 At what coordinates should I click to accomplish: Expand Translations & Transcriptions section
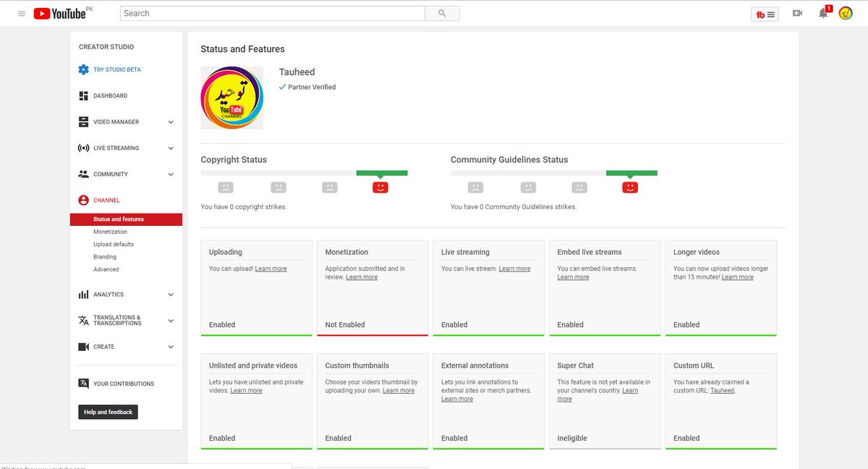click(x=171, y=321)
